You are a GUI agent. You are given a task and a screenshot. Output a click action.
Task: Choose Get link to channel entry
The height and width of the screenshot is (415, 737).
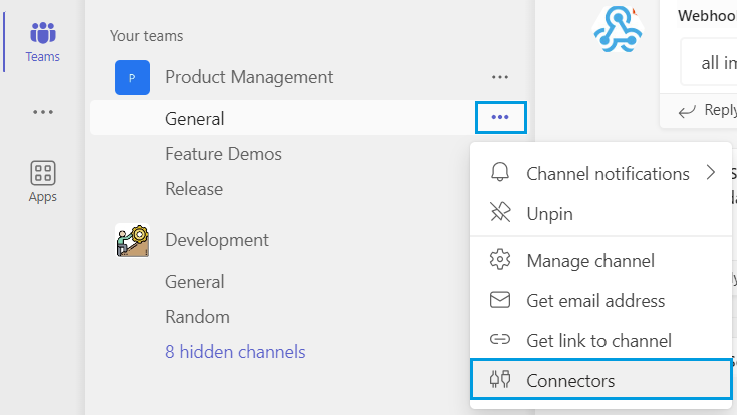601,340
